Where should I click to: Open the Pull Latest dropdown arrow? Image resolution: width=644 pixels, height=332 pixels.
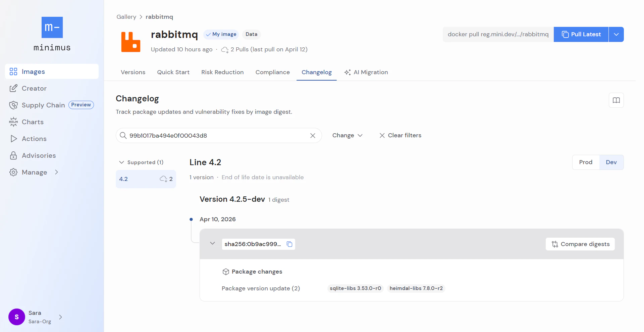coord(616,34)
